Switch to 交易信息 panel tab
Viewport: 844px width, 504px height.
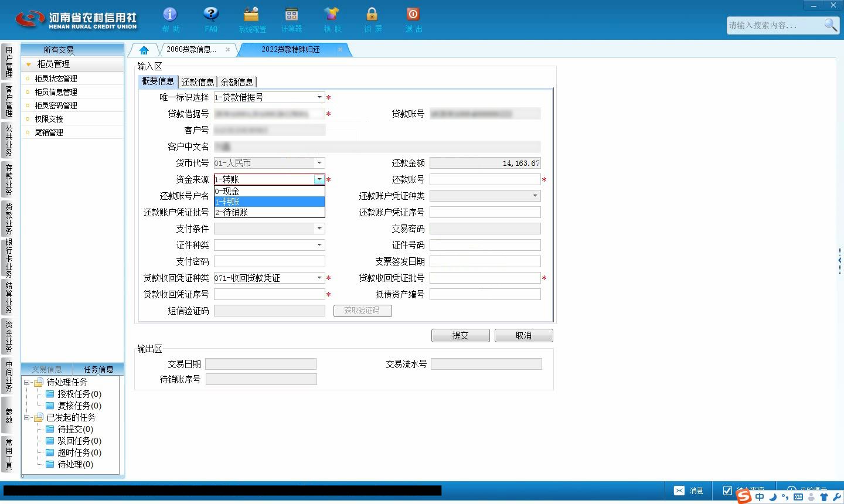click(x=47, y=369)
